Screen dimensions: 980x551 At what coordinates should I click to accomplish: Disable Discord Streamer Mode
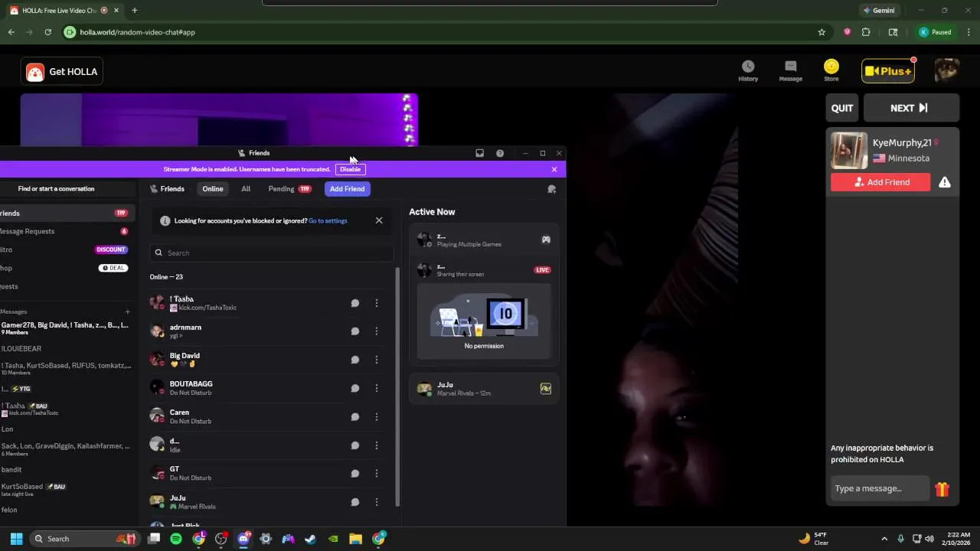point(350,169)
